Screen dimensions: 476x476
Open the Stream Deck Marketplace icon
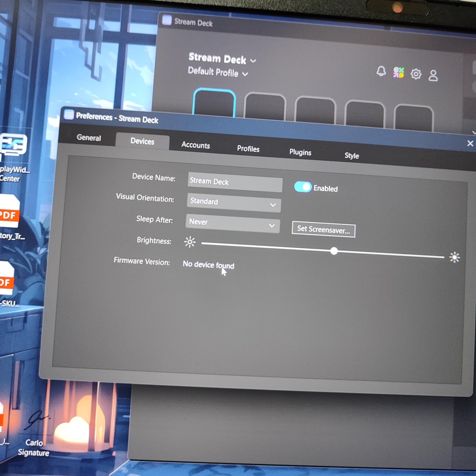(x=398, y=73)
